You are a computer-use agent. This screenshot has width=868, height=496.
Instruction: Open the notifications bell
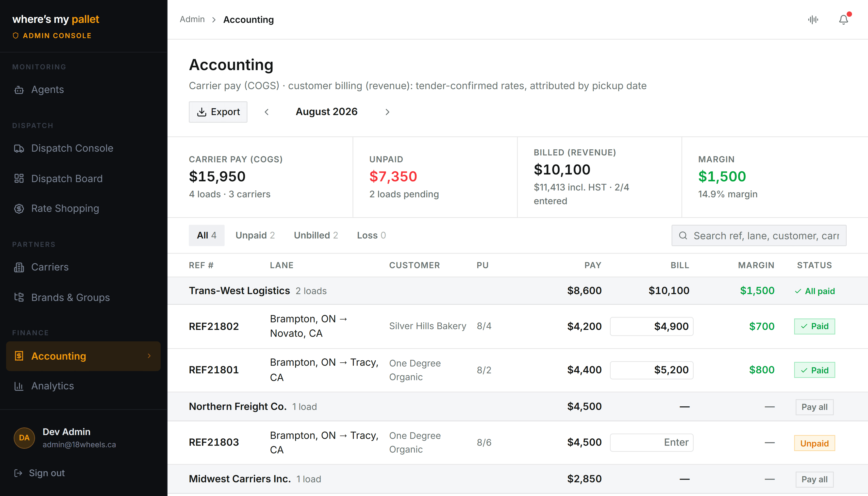click(843, 19)
